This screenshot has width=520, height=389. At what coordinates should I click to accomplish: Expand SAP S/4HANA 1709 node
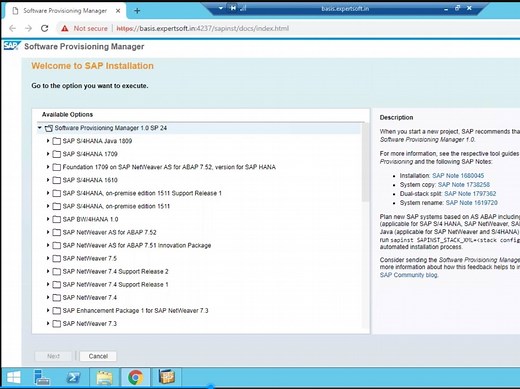[x=48, y=154]
